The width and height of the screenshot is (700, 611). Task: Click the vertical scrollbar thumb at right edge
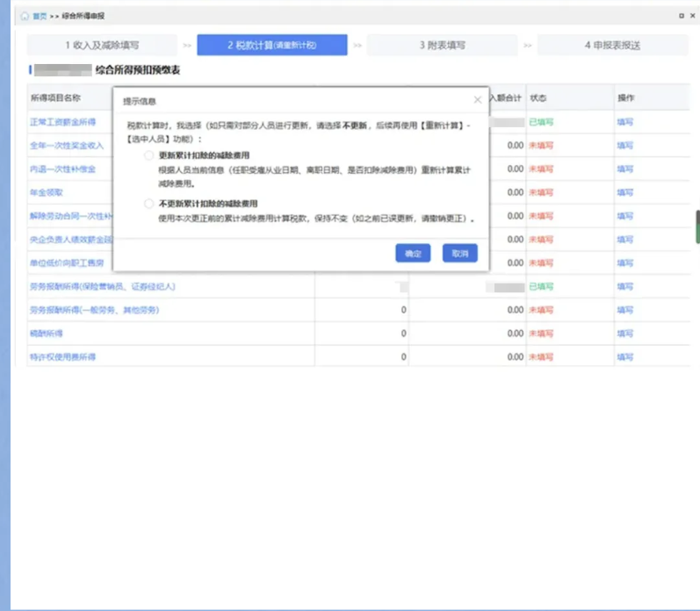click(x=697, y=226)
